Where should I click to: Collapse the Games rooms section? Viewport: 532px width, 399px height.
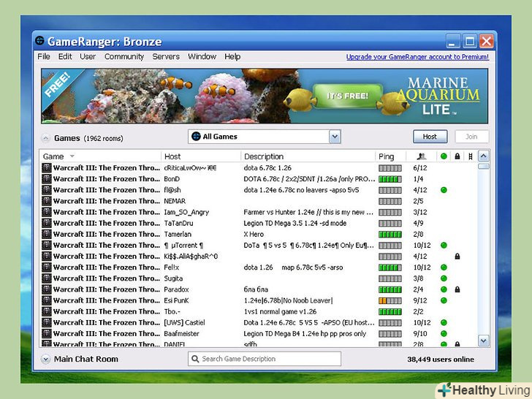[x=46, y=137]
